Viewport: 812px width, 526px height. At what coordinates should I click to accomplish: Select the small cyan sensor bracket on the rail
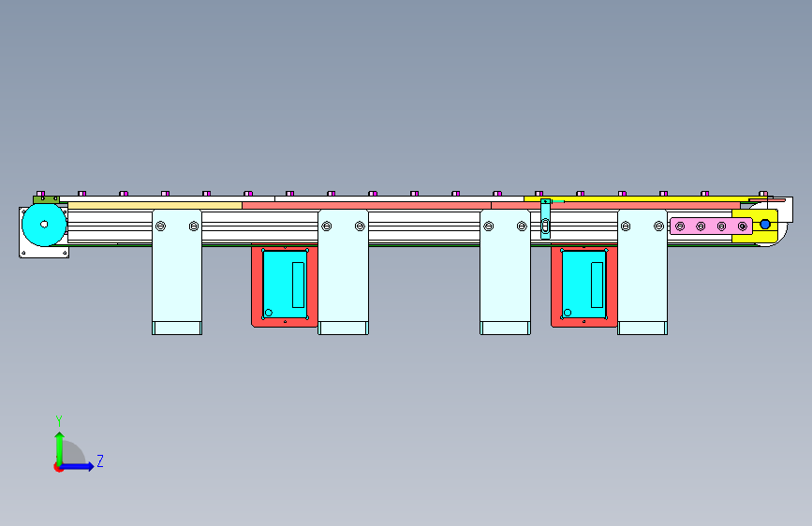[545, 219]
